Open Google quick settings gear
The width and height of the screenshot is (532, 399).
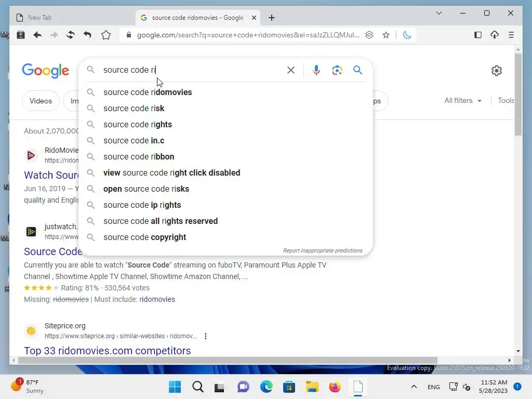496,71
